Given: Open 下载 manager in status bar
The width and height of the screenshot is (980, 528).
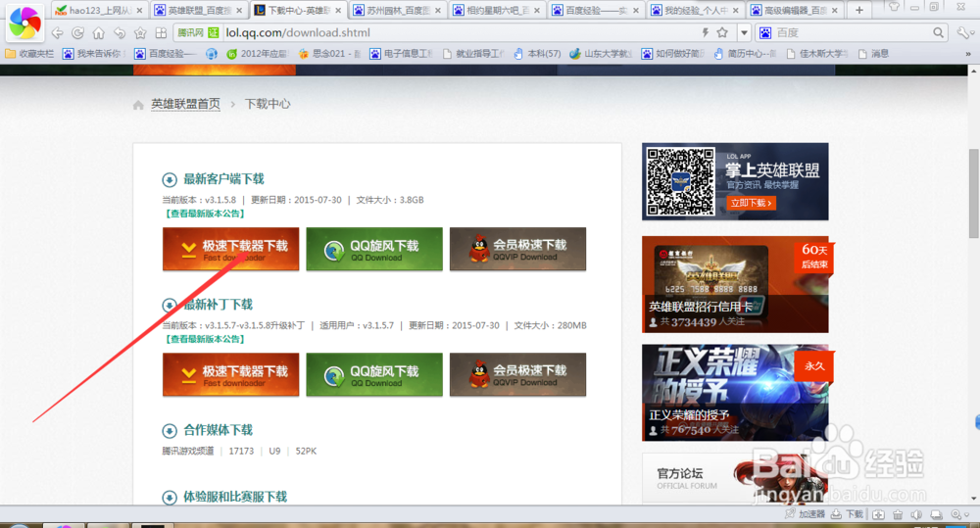Looking at the screenshot, I should coord(848,514).
